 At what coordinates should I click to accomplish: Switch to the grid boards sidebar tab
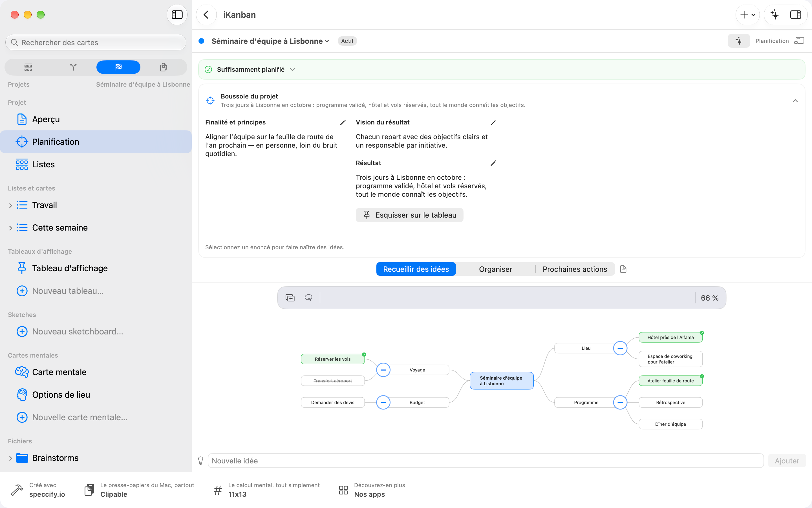click(x=28, y=67)
